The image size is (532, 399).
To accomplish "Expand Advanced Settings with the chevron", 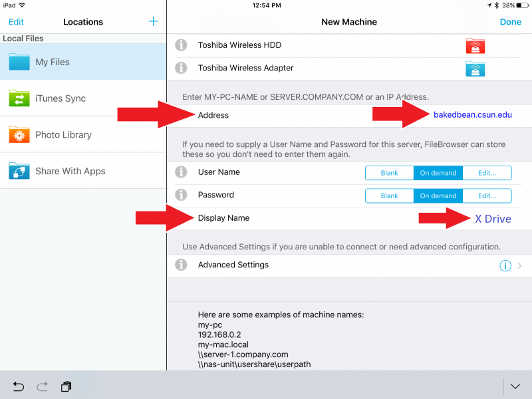I will click(x=519, y=265).
